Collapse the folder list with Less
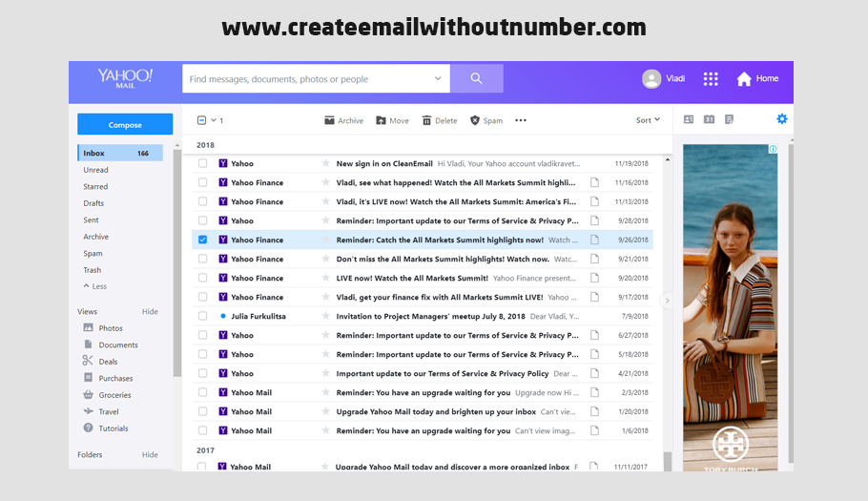This screenshot has width=868, height=501. pos(95,286)
